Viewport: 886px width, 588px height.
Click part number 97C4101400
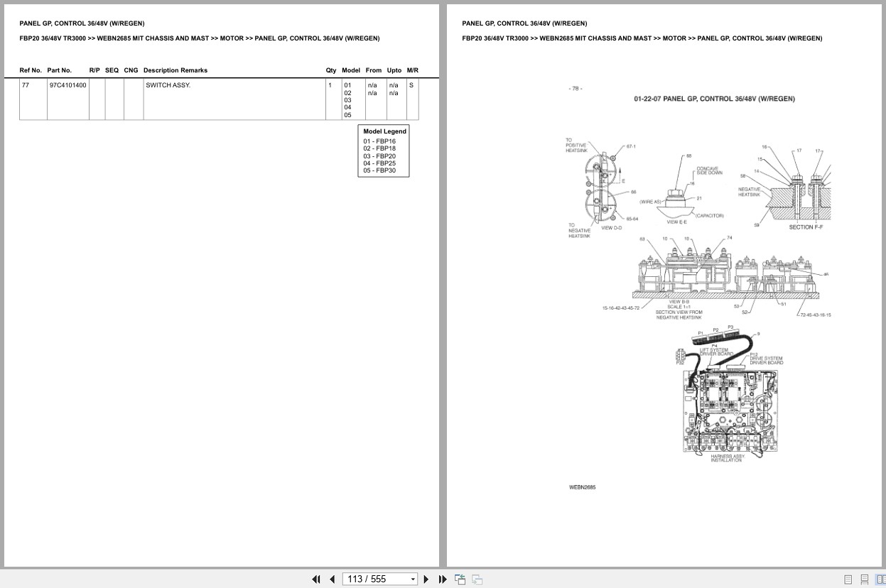[68, 85]
